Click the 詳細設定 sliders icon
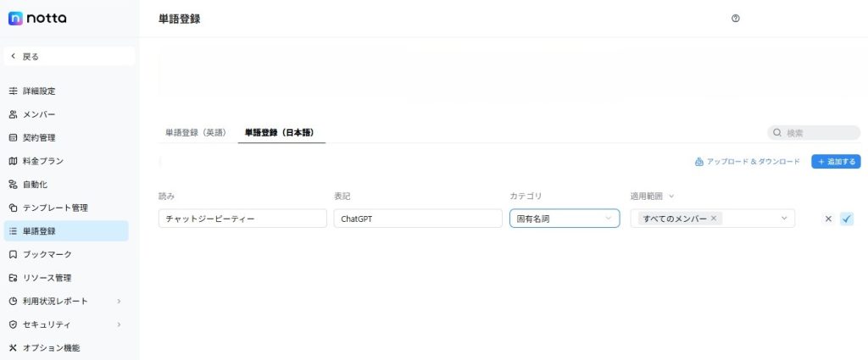Screen dimensions: 868x360 (x=13, y=91)
